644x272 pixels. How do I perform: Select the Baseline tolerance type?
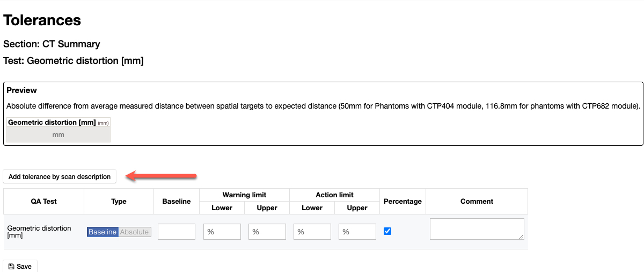pyautogui.click(x=103, y=232)
